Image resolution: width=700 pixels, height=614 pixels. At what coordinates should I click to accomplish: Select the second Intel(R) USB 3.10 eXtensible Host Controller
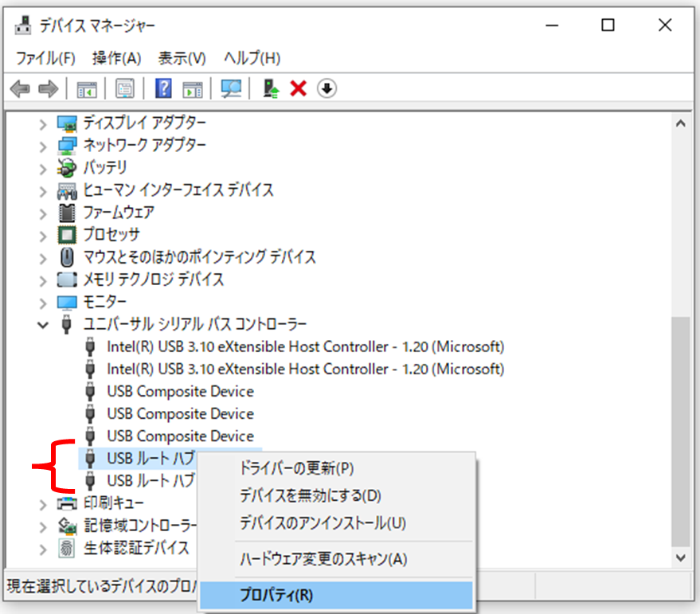click(x=305, y=370)
